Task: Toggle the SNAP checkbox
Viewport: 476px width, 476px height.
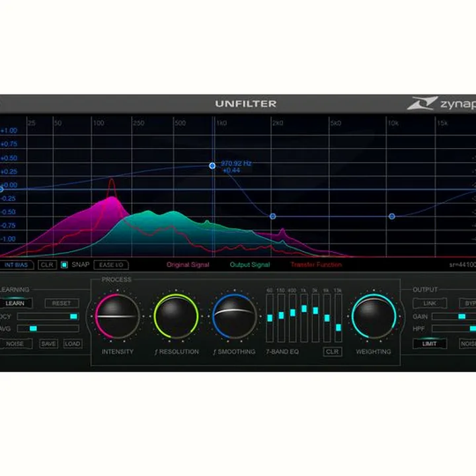Action: click(64, 265)
